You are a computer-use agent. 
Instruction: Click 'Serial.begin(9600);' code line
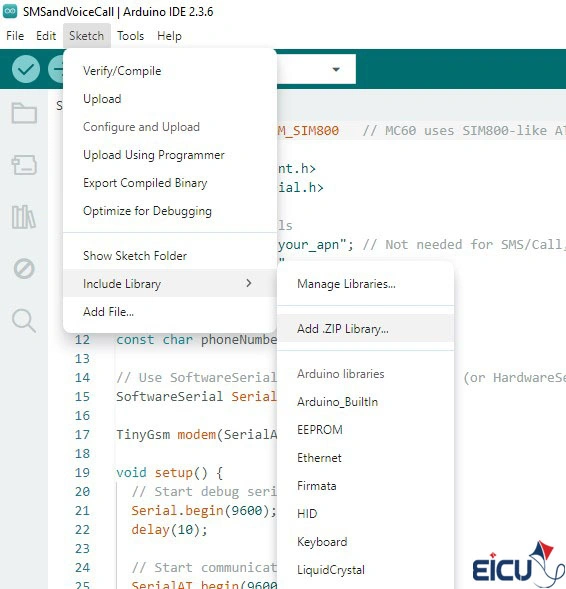[204, 511]
